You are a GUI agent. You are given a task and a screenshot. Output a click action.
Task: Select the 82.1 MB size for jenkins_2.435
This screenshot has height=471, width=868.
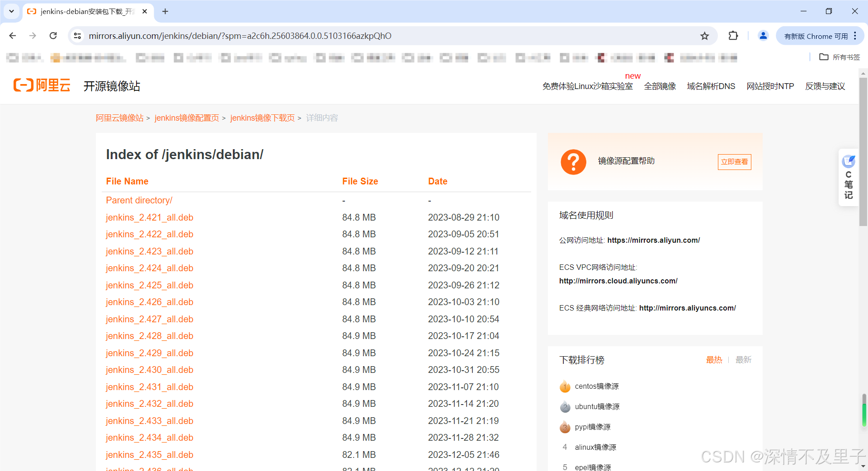[359, 455]
